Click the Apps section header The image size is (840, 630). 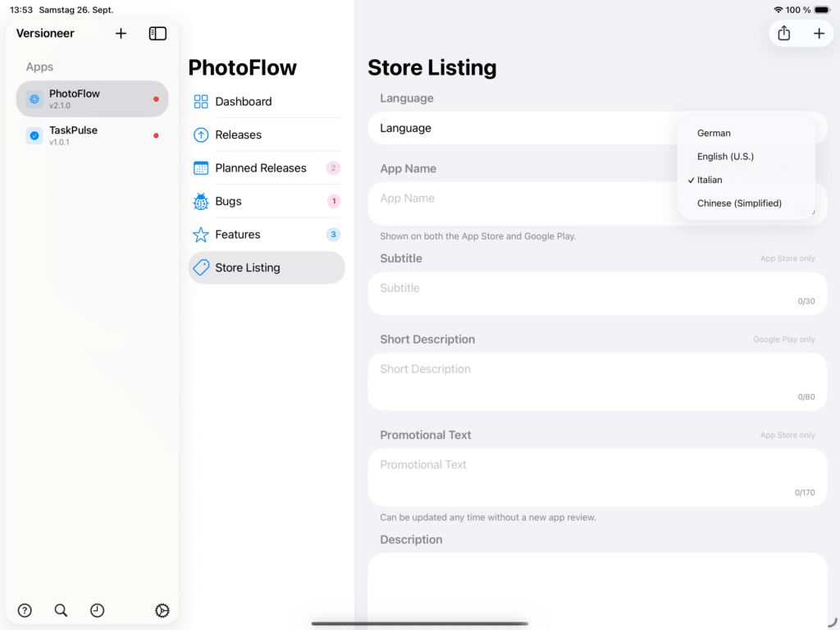click(39, 67)
